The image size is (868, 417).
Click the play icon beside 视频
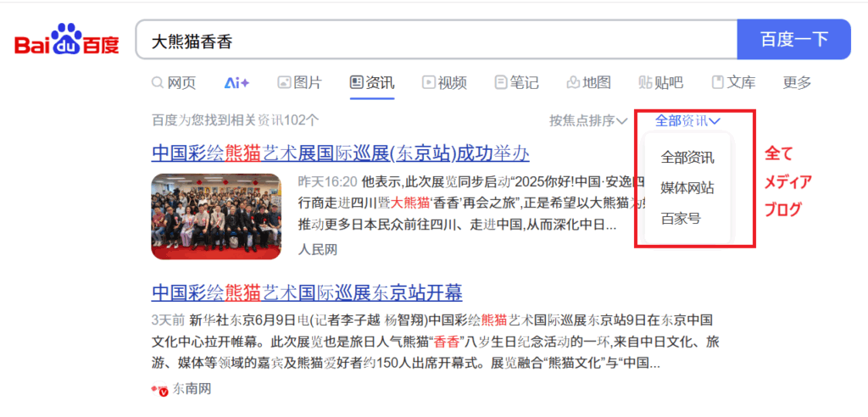[x=428, y=83]
